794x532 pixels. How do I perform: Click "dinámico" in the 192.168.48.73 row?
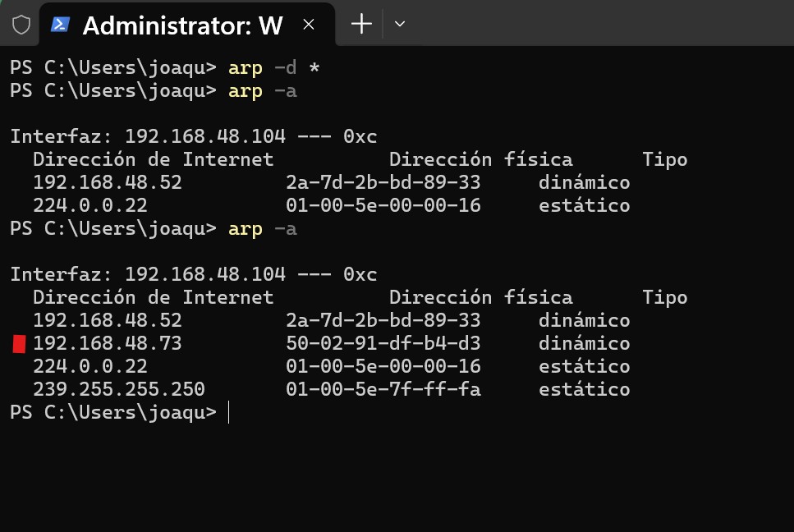click(584, 343)
